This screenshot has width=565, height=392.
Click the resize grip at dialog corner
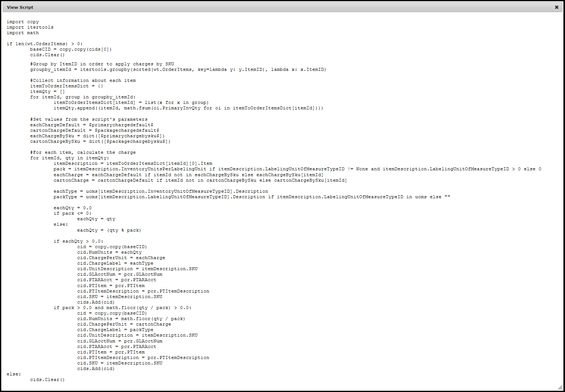tap(560, 387)
